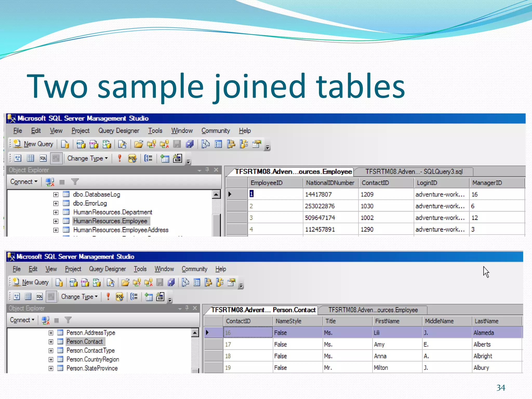Click New Query in the lower window

coord(31,282)
